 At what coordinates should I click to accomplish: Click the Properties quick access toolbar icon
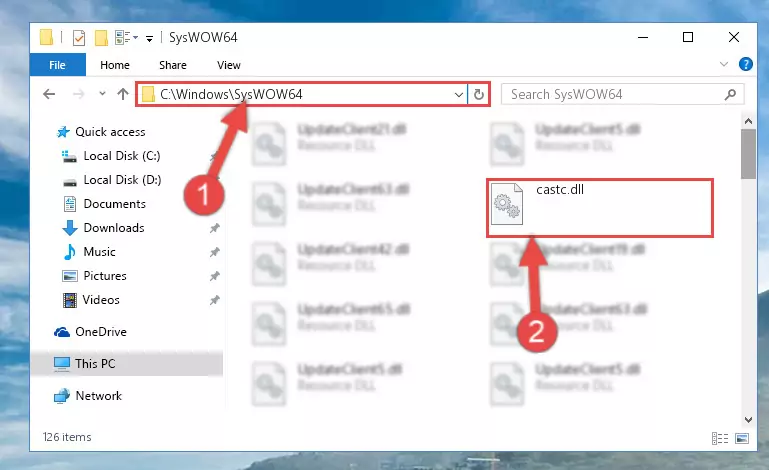coord(78,38)
